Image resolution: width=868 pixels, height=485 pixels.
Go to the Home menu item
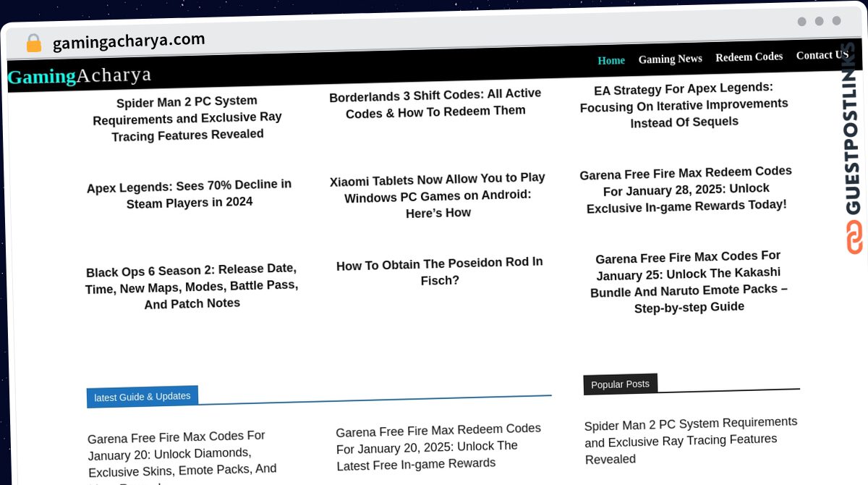(611, 60)
